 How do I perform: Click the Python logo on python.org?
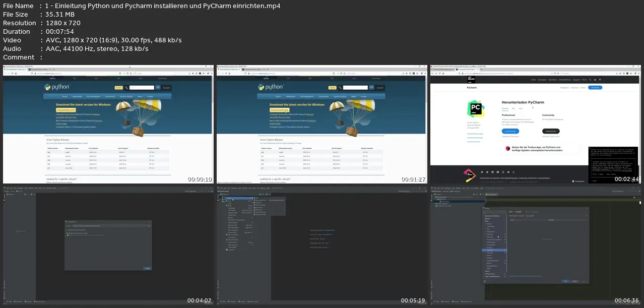48,87
